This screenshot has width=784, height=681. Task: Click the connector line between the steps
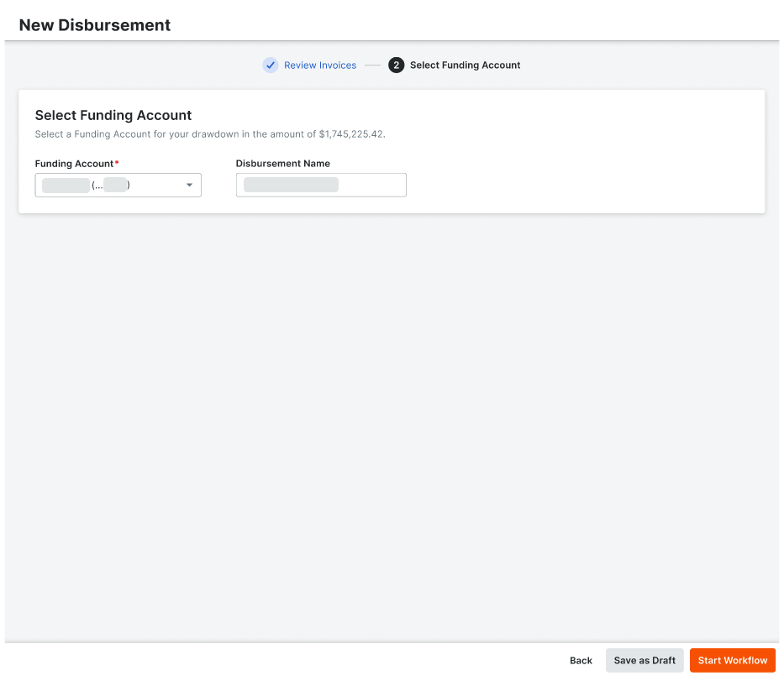(372, 65)
